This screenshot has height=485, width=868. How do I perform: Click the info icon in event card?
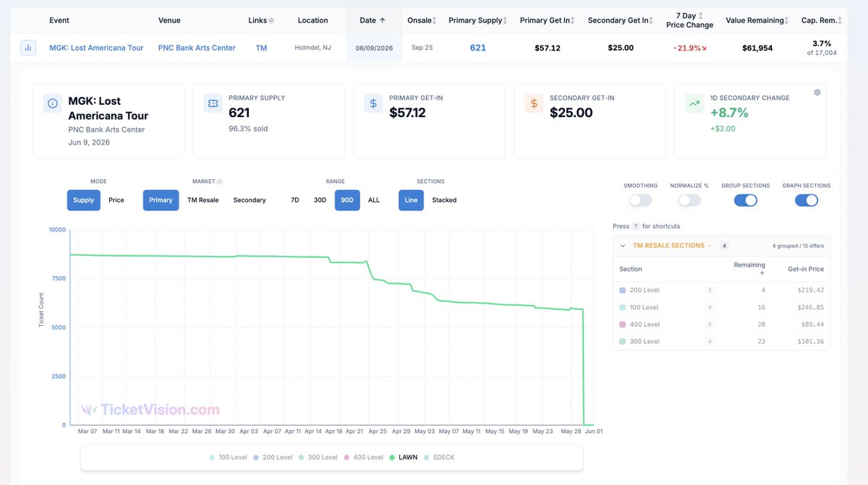(53, 103)
